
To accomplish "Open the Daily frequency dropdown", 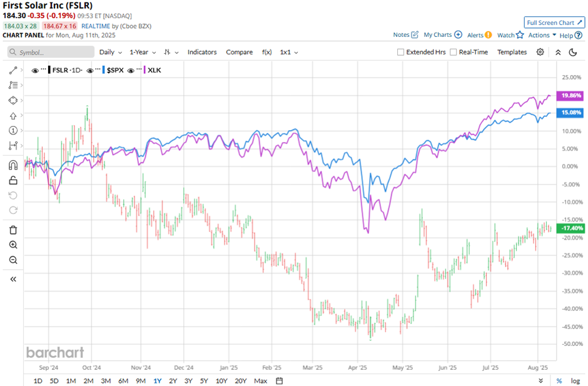I will click(x=111, y=52).
